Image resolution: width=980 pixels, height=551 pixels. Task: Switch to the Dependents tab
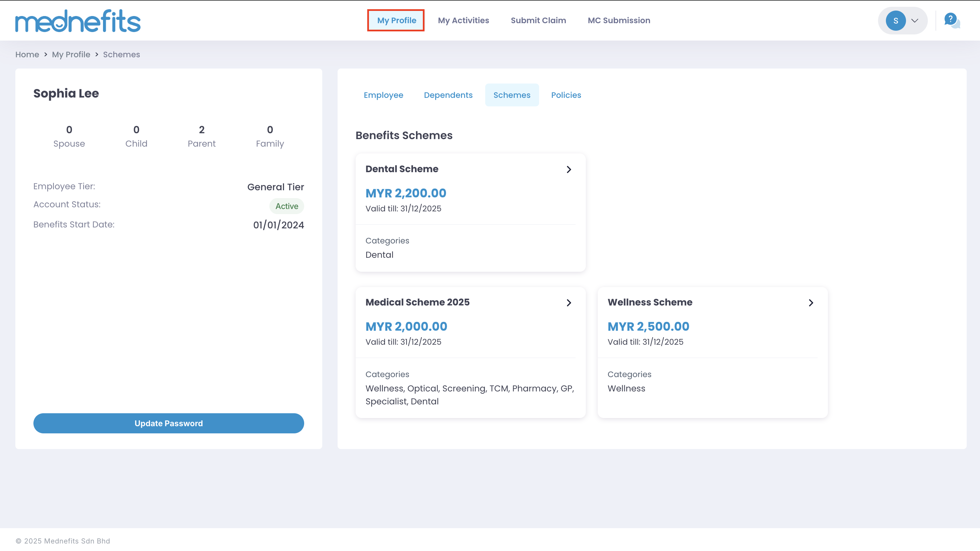click(x=448, y=95)
